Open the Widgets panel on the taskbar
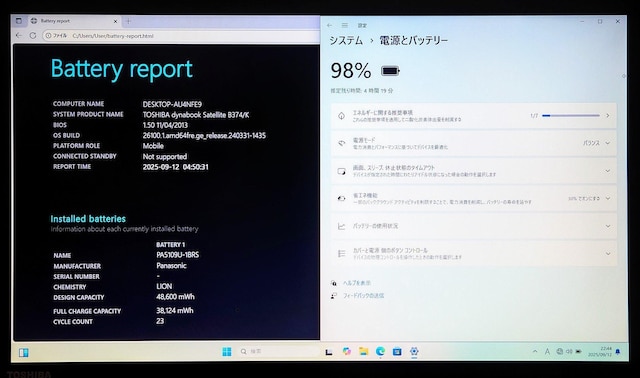The width and height of the screenshot is (640, 378). (24, 352)
